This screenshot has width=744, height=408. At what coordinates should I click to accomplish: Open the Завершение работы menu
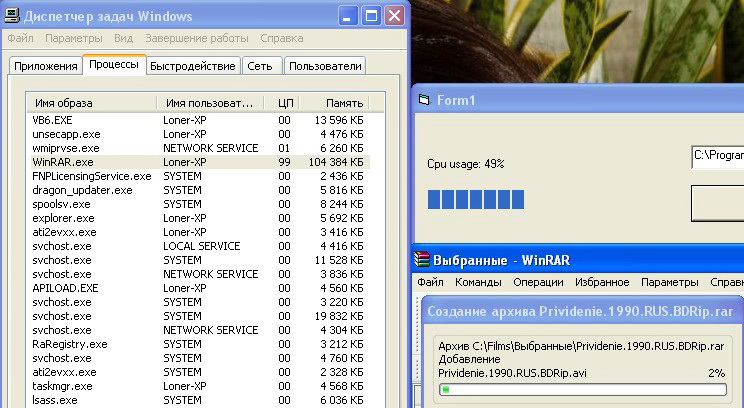(197, 38)
